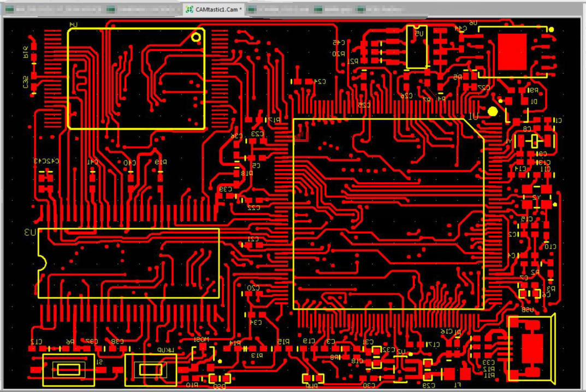This screenshot has width=586, height=392.
Task: Pick the U5 IC footprint outline
Action: pos(417,47)
